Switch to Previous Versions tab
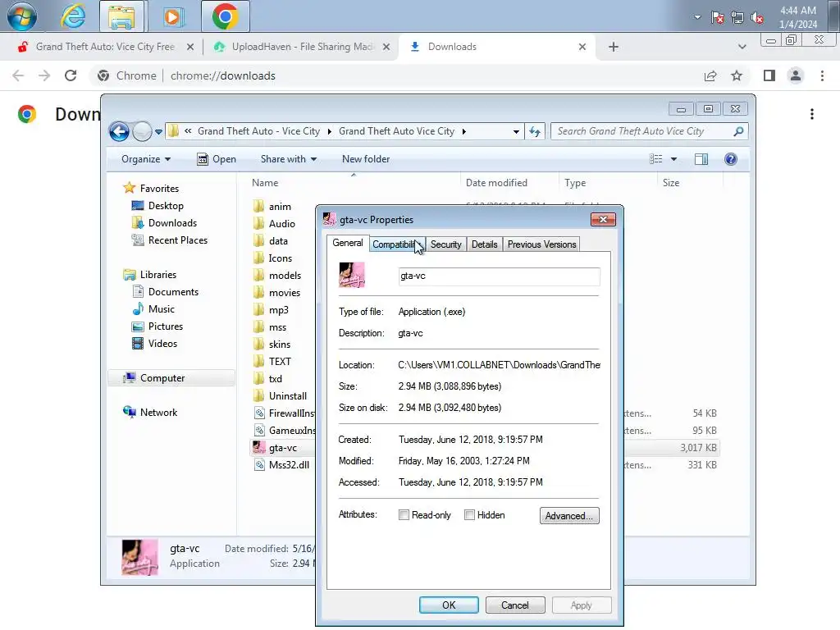 (x=541, y=244)
